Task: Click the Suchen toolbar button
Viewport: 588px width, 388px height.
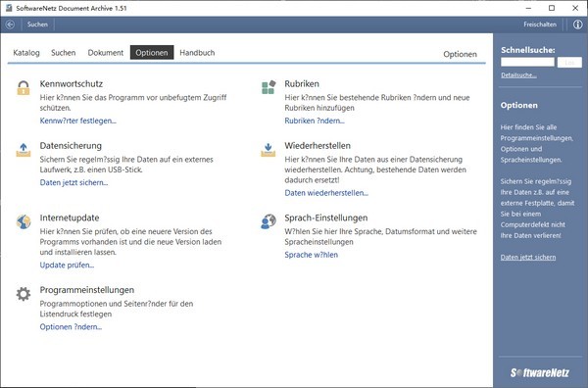Action: coord(37,24)
